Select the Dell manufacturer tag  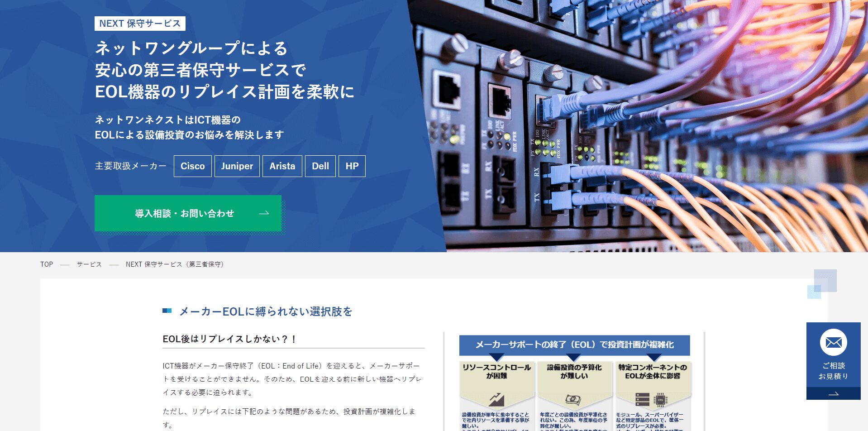point(320,166)
